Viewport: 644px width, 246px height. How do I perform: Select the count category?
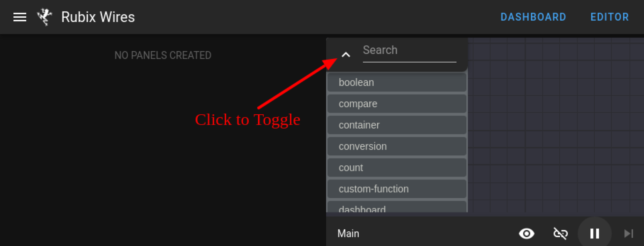coord(397,167)
